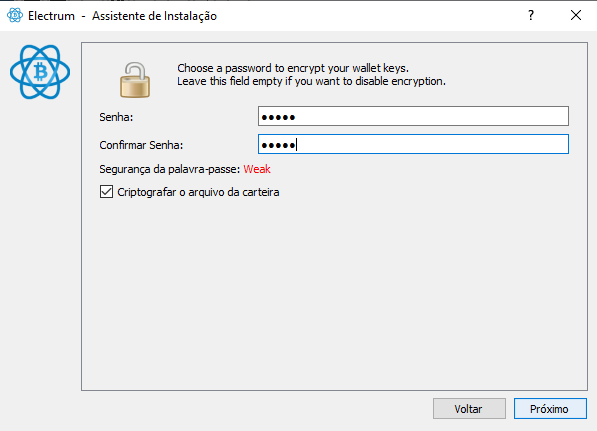Click the 'Leave this field empty' instruction line
597x431 pixels.
(311, 81)
